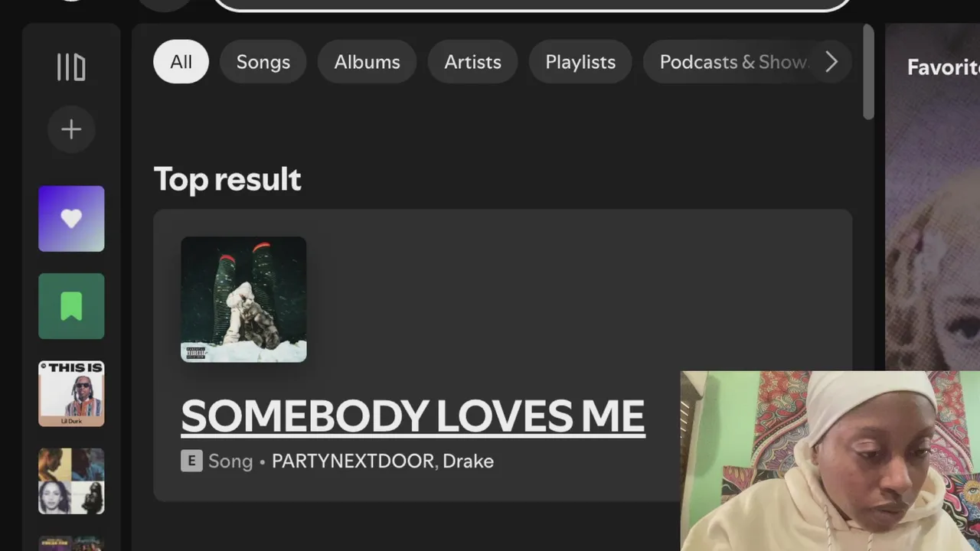
Task: Filter results by Artists
Action: click(473, 62)
